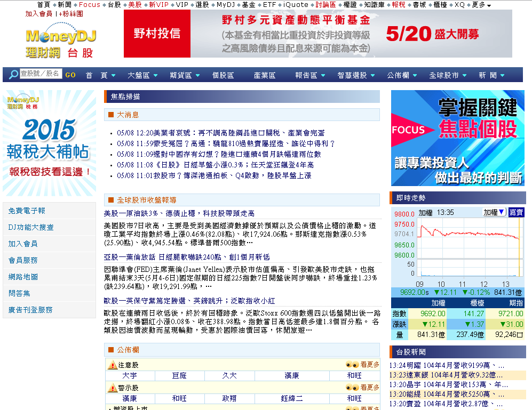Expand the 大盤區 navigation menu
This screenshot has height=410, width=532.
142,75
